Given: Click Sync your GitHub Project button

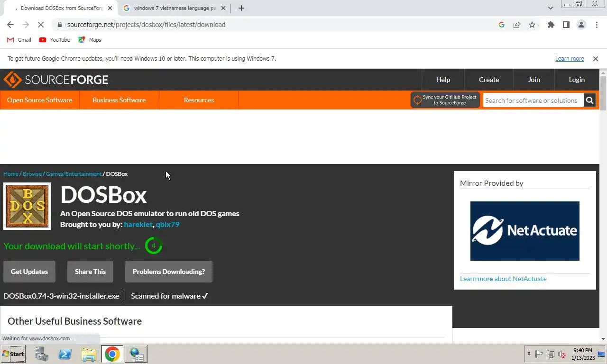Looking at the screenshot, I should coord(445,100).
